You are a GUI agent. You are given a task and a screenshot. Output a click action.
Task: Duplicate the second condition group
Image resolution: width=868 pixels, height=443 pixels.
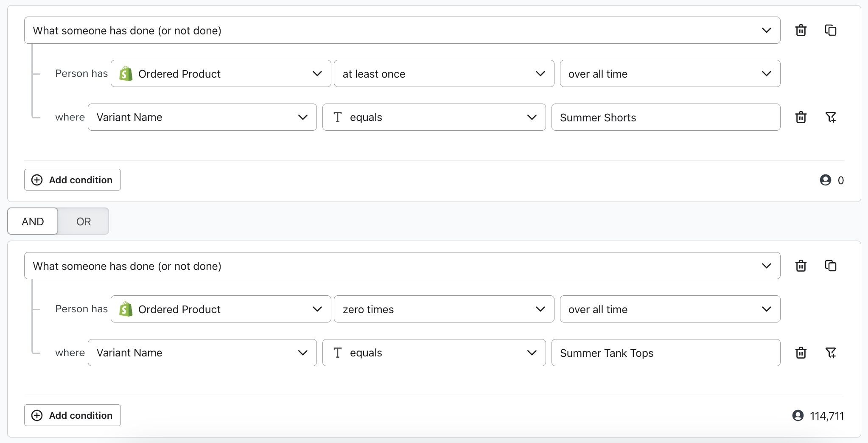click(830, 266)
